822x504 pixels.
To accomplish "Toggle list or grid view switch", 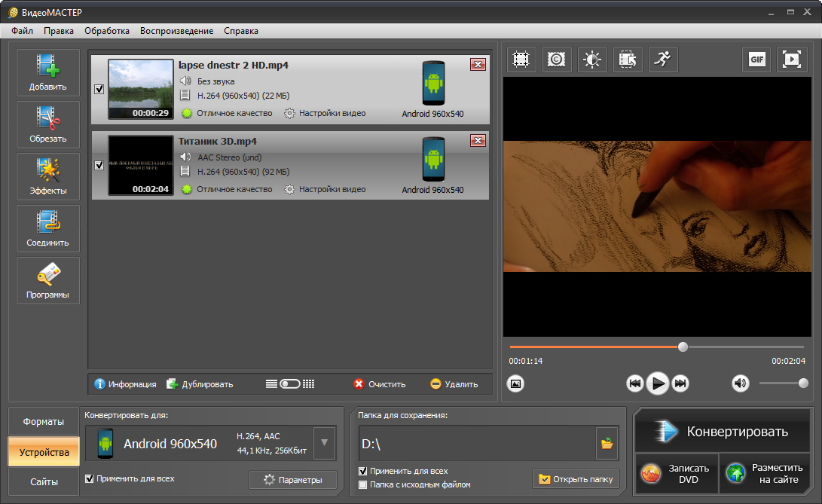I will click(x=290, y=384).
